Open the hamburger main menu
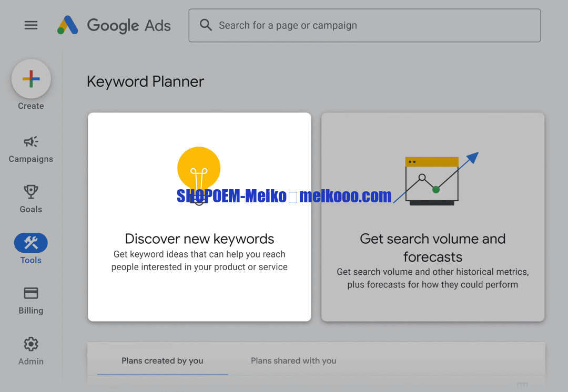Image resolution: width=568 pixels, height=392 pixels. click(31, 25)
